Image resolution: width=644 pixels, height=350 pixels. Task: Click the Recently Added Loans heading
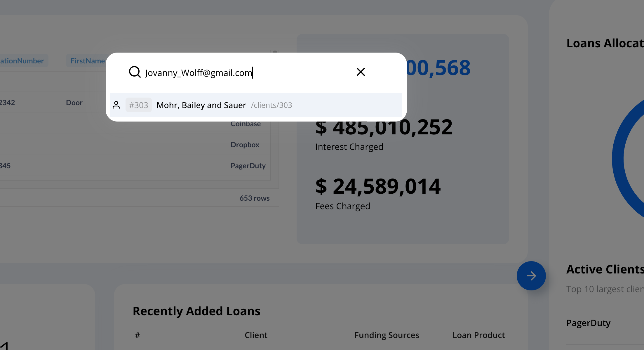(196, 311)
